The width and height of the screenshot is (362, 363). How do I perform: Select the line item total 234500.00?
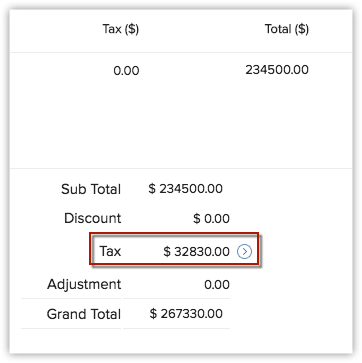(277, 70)
